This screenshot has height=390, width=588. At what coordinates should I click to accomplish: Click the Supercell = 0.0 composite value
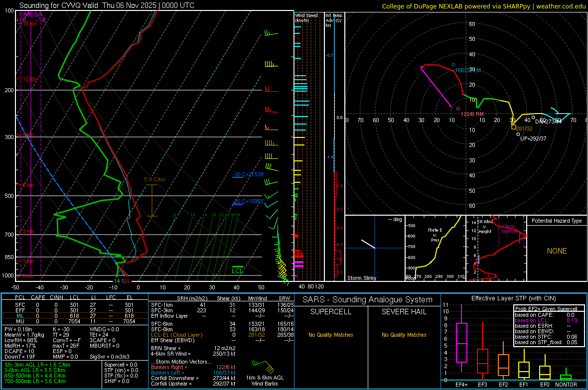click(x=121, y=365)
